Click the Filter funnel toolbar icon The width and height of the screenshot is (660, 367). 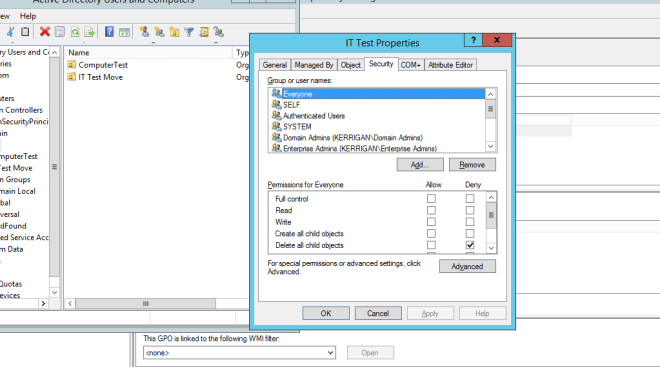tap(189, 32)
